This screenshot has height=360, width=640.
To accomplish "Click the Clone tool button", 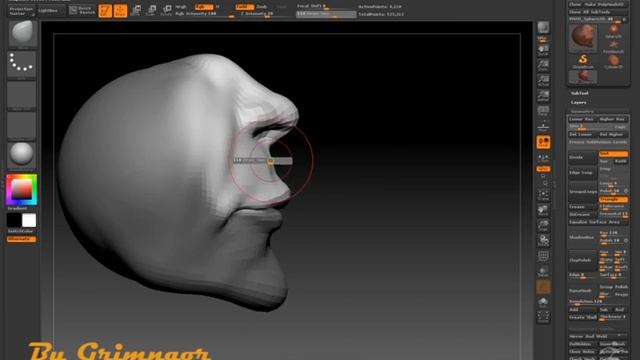I will pos(575,4).
